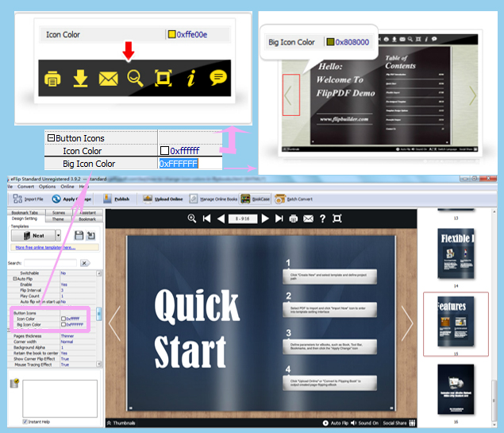The image size is (504, 433).
Task: Click the Thinner value for Pages thickness
Action: coord(67,336)
